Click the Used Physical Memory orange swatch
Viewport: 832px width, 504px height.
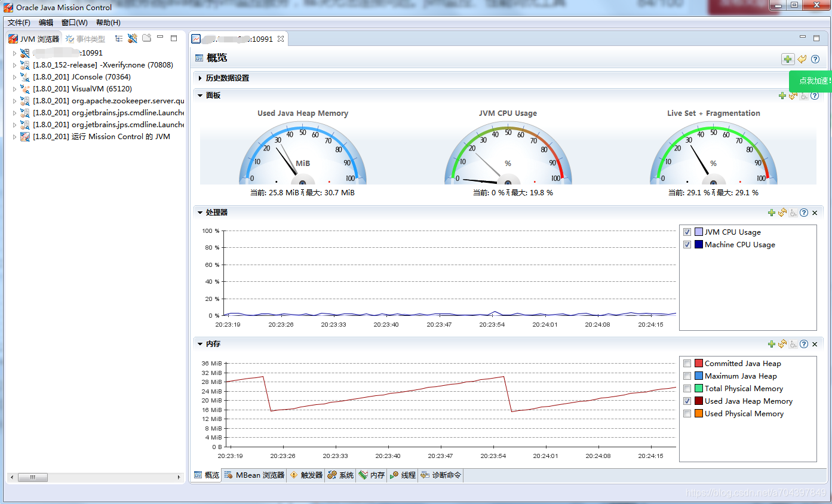(x=699, y=413)
